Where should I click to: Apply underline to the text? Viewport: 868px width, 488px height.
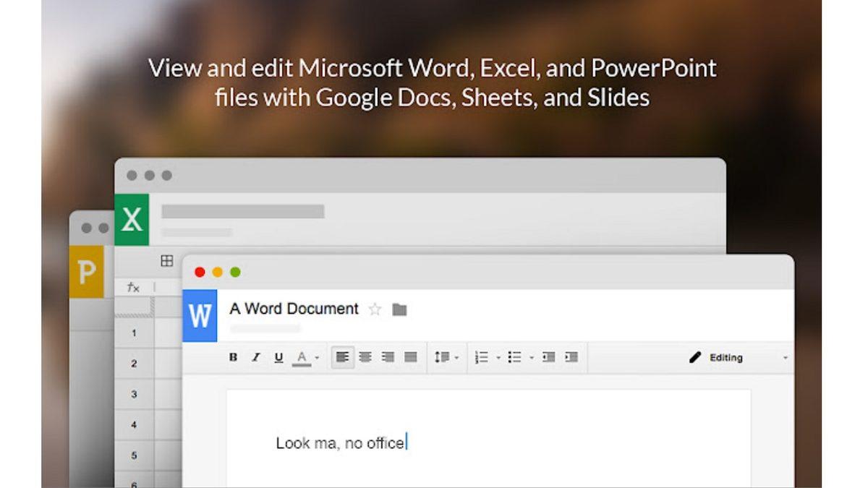[278, 356]
